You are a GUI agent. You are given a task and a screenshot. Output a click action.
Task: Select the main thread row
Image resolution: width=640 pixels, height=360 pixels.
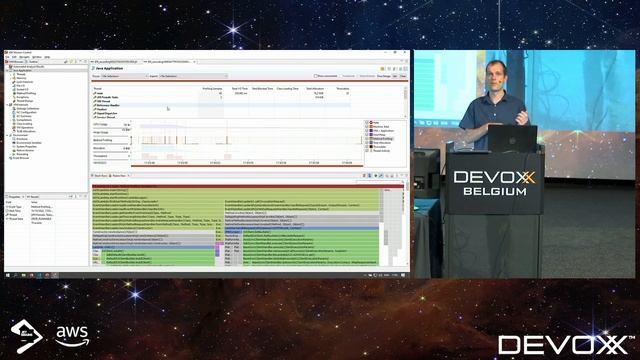221,93
